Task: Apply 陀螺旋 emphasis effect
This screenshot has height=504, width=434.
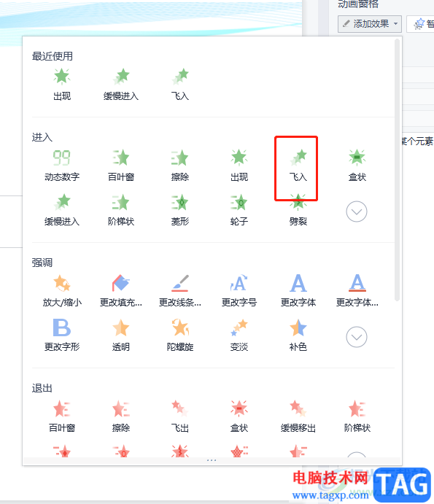Action: (180, 336)
